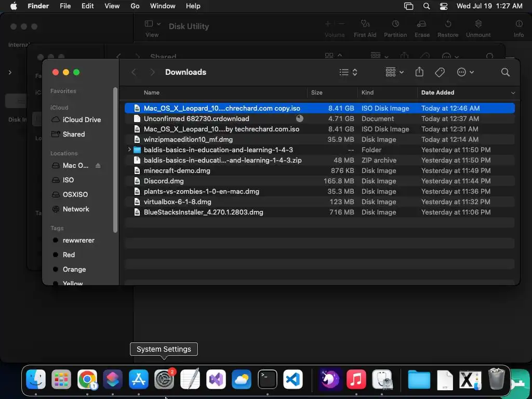The height and width of the screenshot is (399, 532).
Task: Select Unconfirmed 682730.crdownload file
Action: point(320,119)
